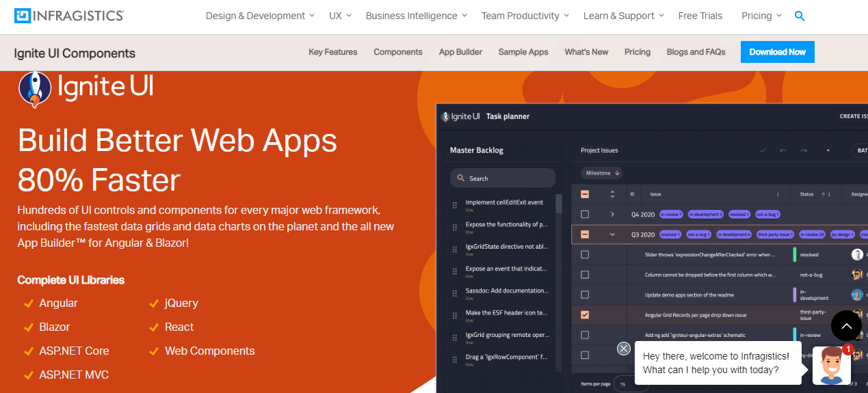Click the Status column sort arrow

[x=823, y=194]
